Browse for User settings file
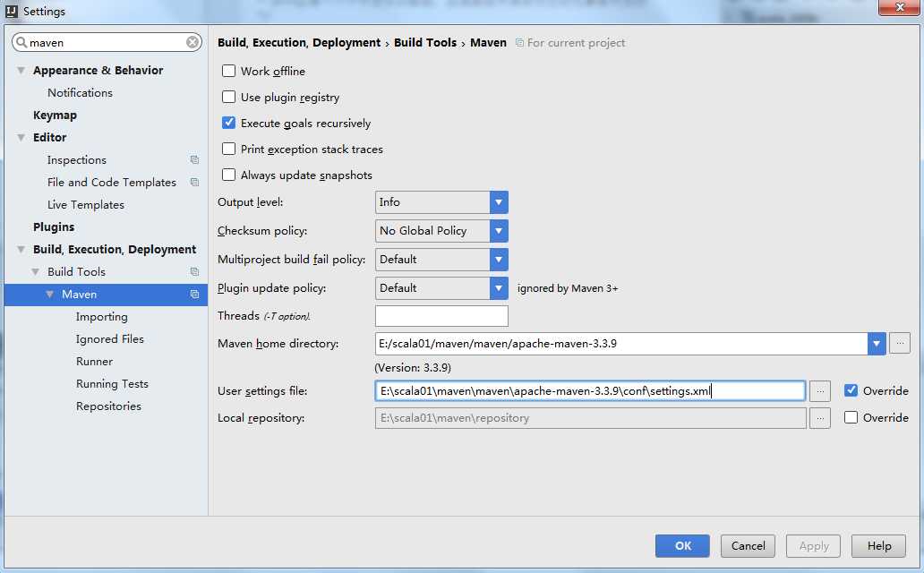Viewport: 924px width, 573px height. pos(820,391)
